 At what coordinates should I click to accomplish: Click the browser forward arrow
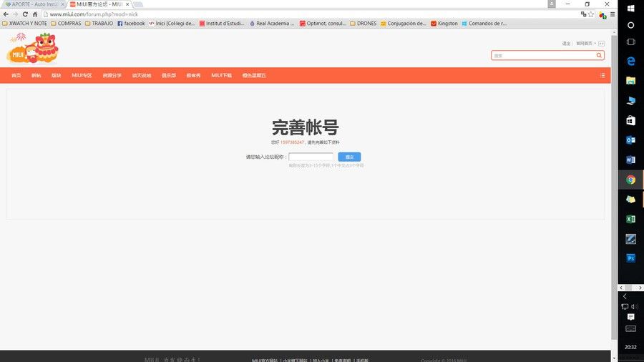point(16,14)
